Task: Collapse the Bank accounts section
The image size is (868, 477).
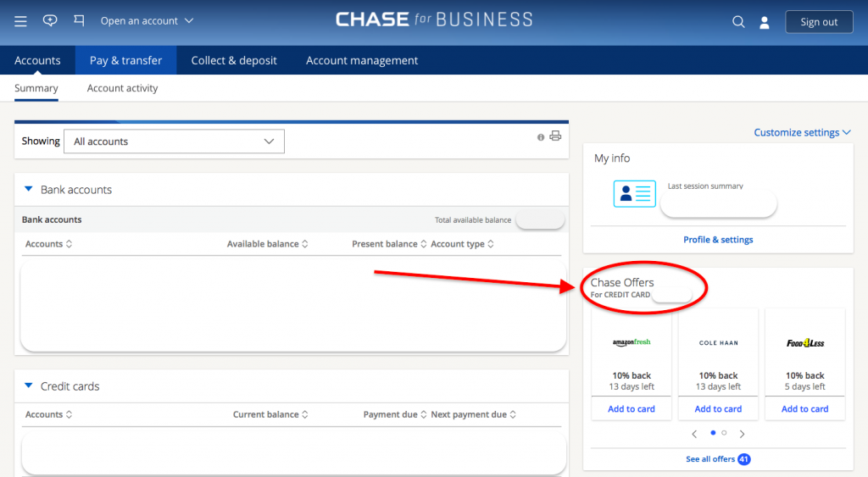Action: 28,189
